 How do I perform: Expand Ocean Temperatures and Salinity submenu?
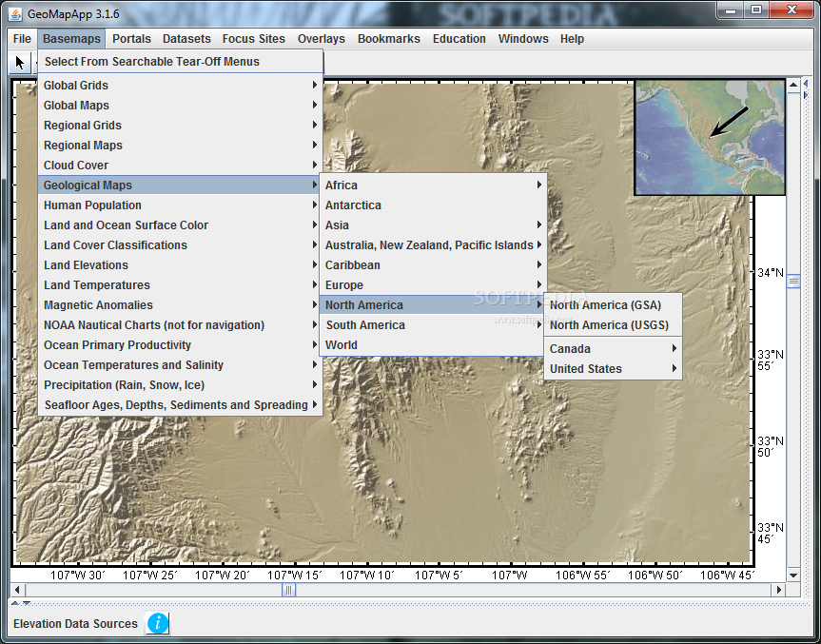tap(180, 365)
